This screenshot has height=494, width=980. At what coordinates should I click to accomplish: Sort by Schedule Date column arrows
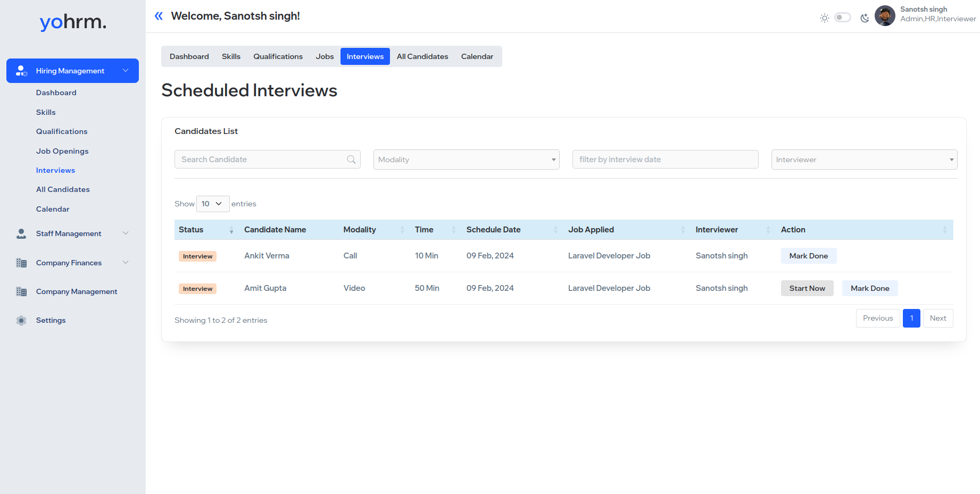click(x=555, y=230)
